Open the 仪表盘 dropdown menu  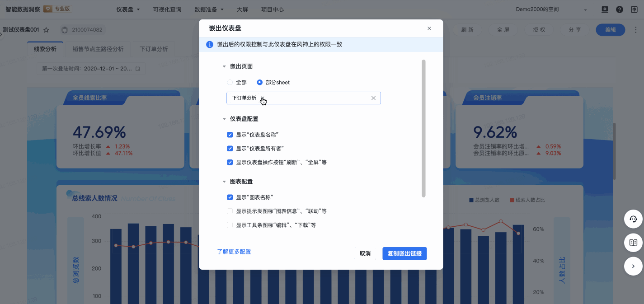point(128,9)
